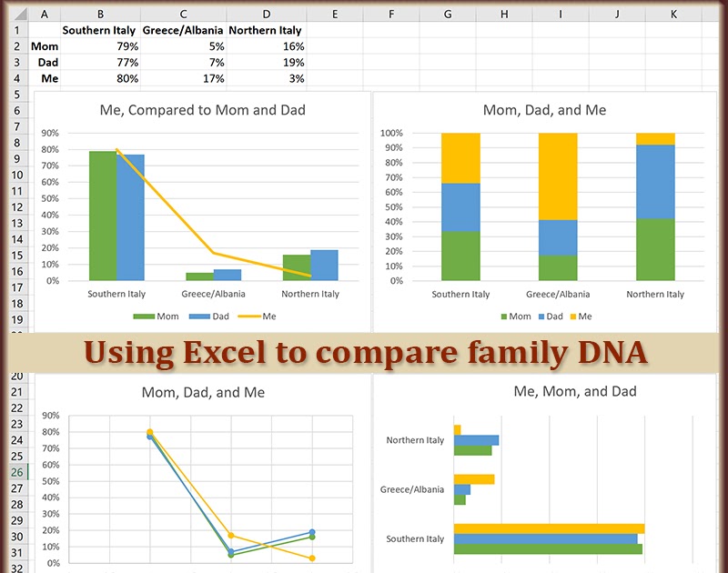The height and width of the screenshot is (573, 728).
Task: Select the 'Greece/Albania' header cell
Action: (182, 29)
